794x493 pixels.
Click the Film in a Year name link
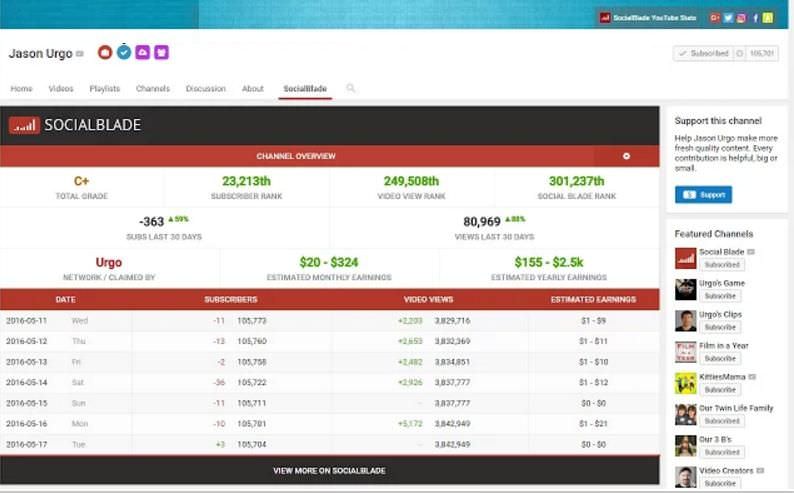tap(724, 345)
